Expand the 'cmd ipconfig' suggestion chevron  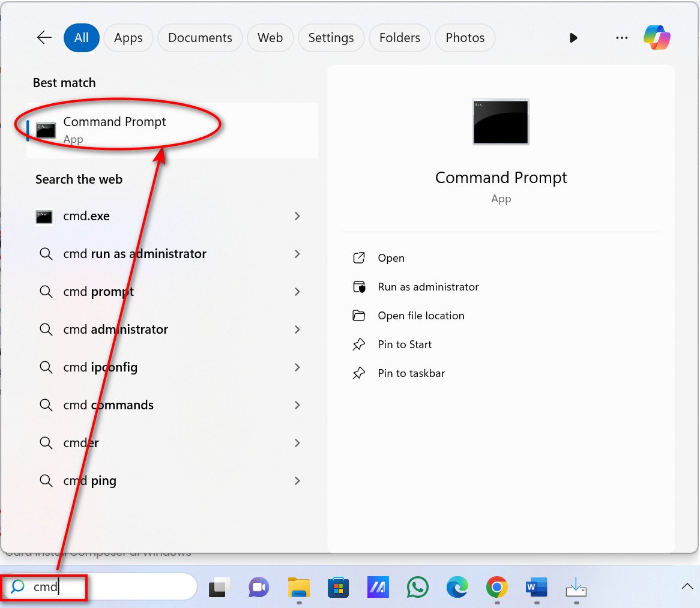[x=297, y=367]
